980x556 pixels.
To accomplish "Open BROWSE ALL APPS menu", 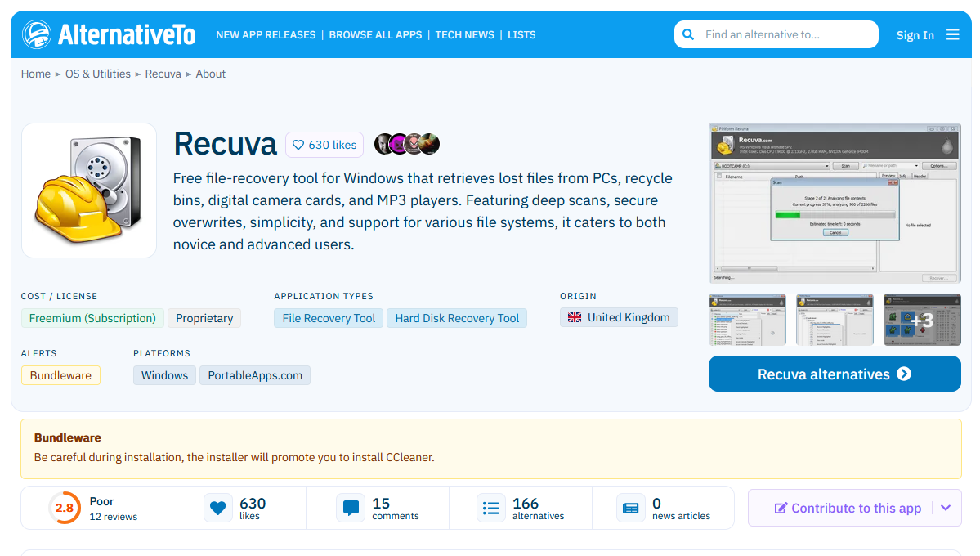I will (x=375, y=35).
